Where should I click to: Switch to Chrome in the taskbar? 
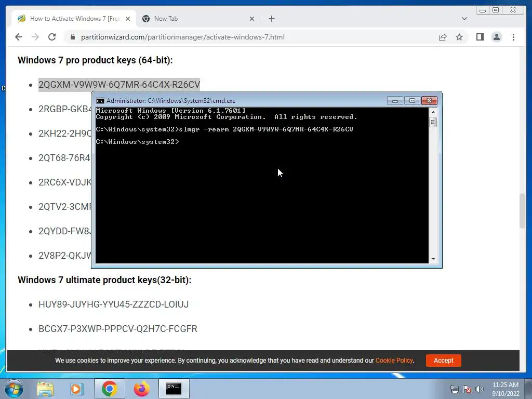(109, 389)
